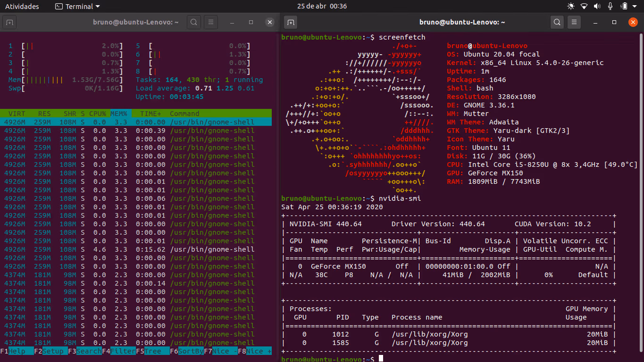Sort by Command column header in htop

184,114
